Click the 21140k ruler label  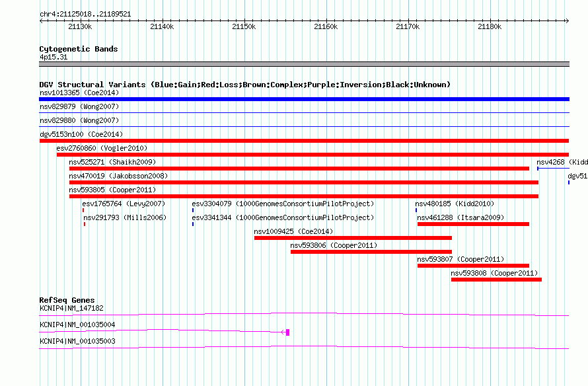[x=162, y=26]
